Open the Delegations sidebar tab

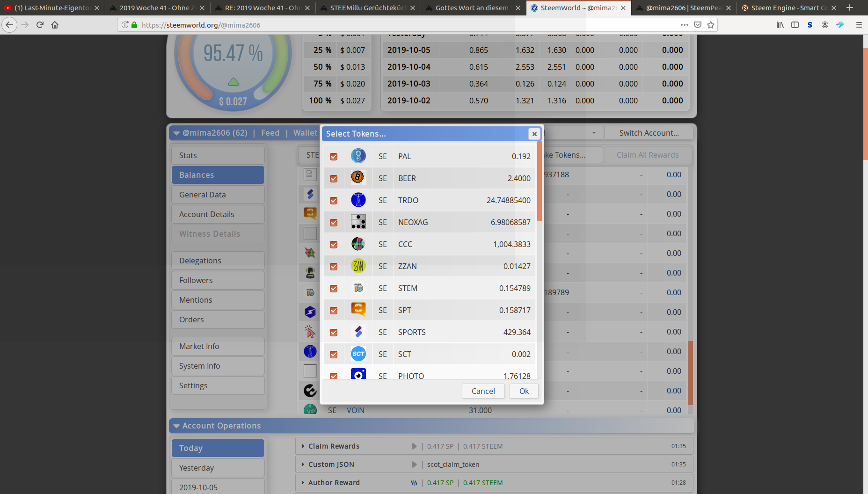(x=218, y=261)
